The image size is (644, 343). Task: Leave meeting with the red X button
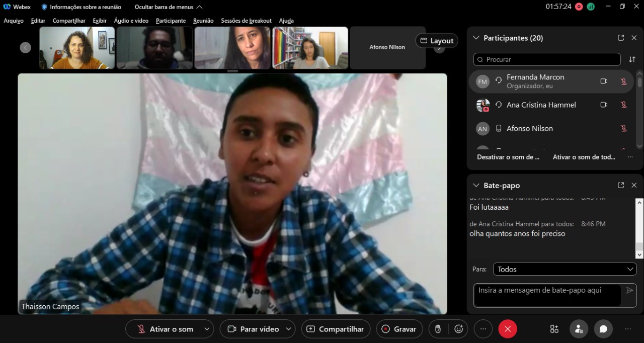point(508,329)
